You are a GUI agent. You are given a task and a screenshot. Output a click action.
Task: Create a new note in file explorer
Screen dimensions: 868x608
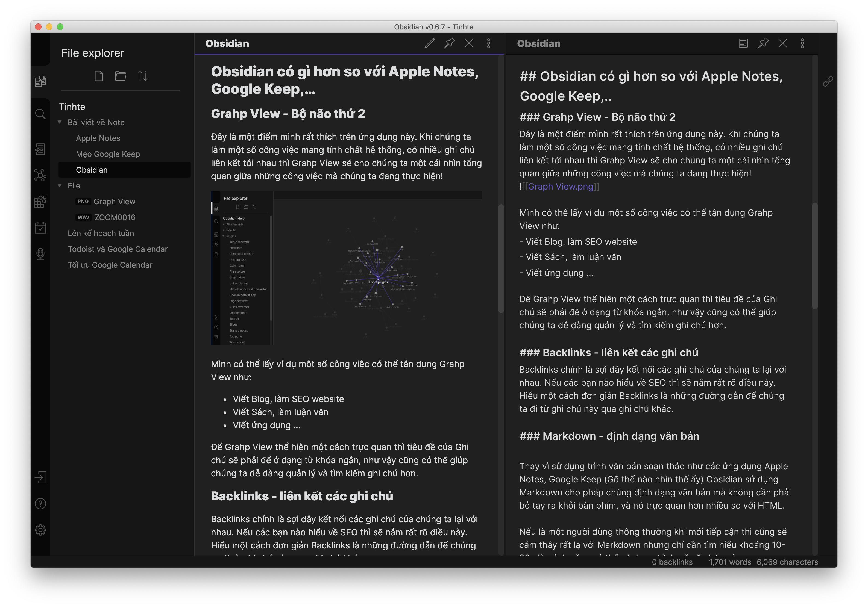(99, 76)
